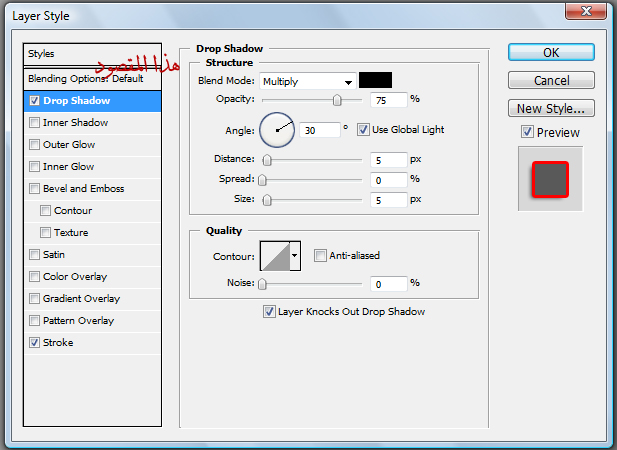Enable Anti-aliased contour option
The width and height of the screenshot is (617, 450).
320,256
